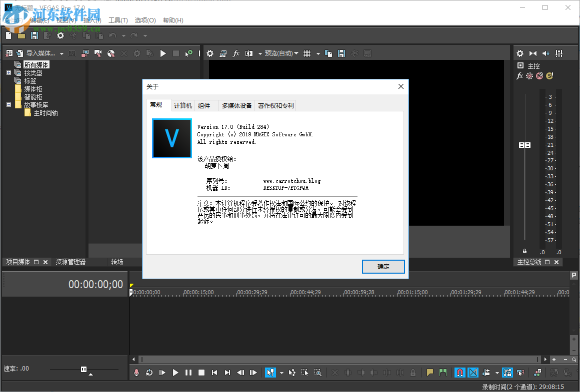Open the Master bus FX chain

click(x=520, y=76)
